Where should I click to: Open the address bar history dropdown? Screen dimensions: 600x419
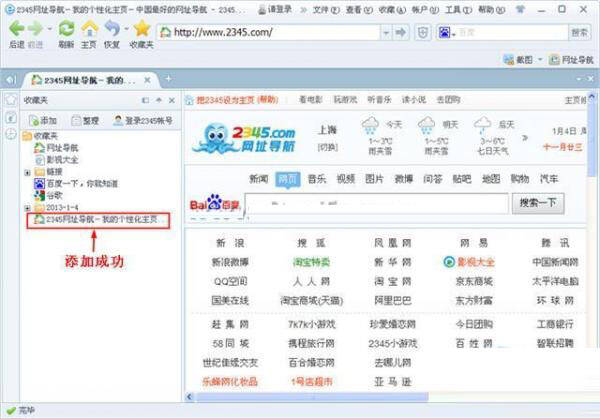(x=386, y=33)
